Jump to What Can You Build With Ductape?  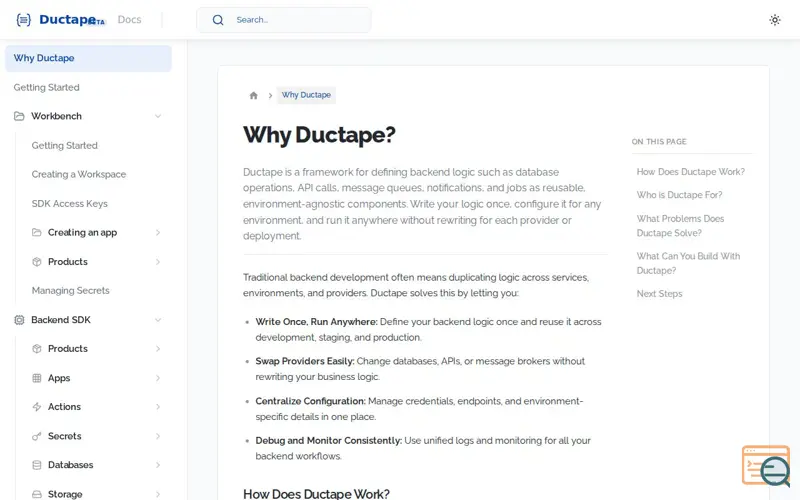click(688, 263)
